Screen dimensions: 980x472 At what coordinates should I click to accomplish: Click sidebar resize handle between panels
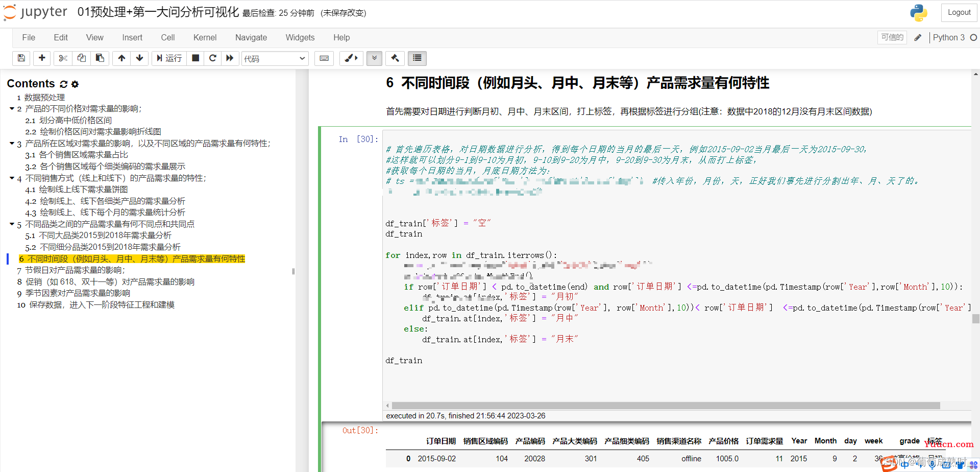click(293, 271)
